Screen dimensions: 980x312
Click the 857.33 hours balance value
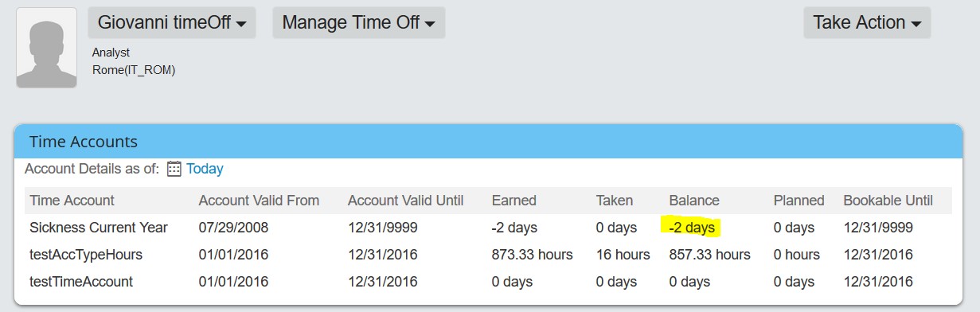point(710,255)
